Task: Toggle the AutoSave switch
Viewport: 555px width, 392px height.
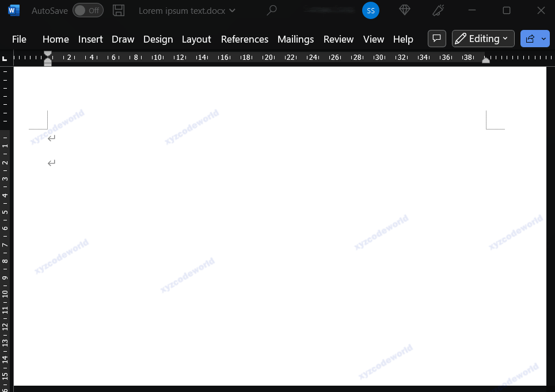Action: 88,10
